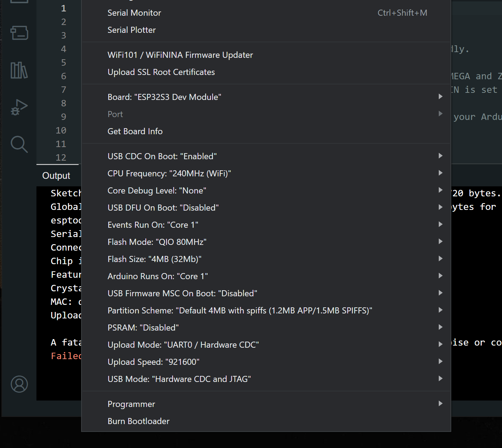The width and height of the screenshot is (502, 448).
Task: Expand Flash Mode "QIO 80MHz" submenu
Action: [x=266, y=242]
